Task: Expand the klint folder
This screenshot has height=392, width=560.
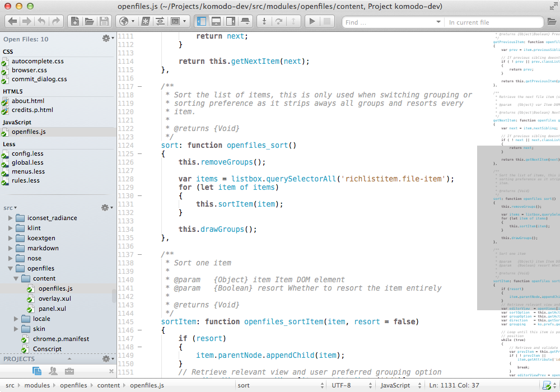Action: (x=10, y=228)
